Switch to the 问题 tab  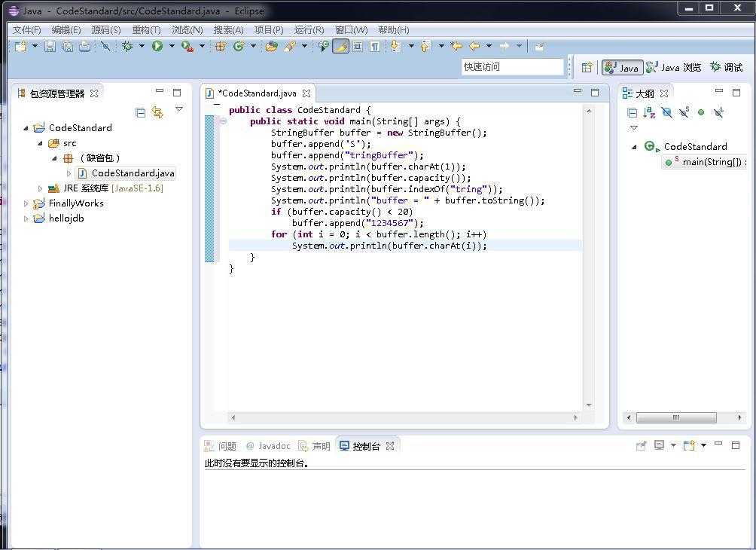(x=221, y=446)
